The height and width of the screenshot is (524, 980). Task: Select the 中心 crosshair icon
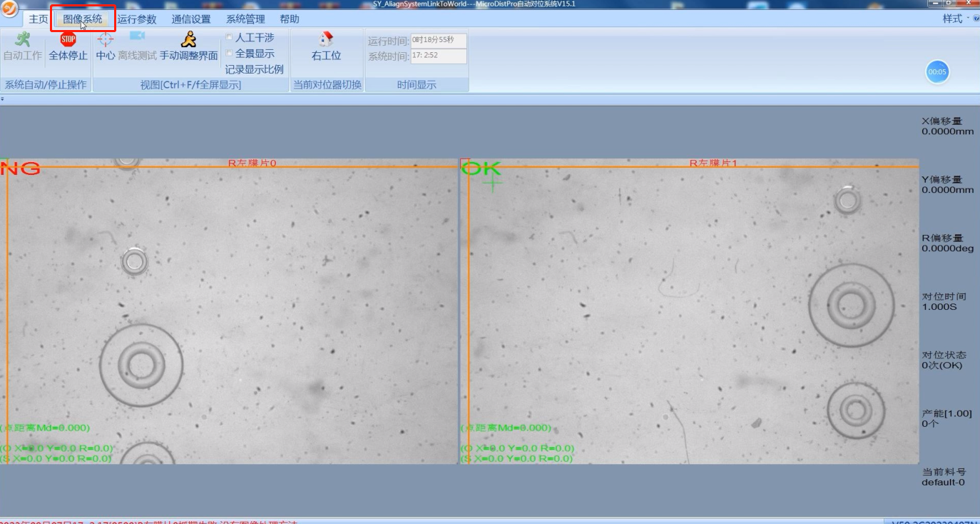[105, 40]
